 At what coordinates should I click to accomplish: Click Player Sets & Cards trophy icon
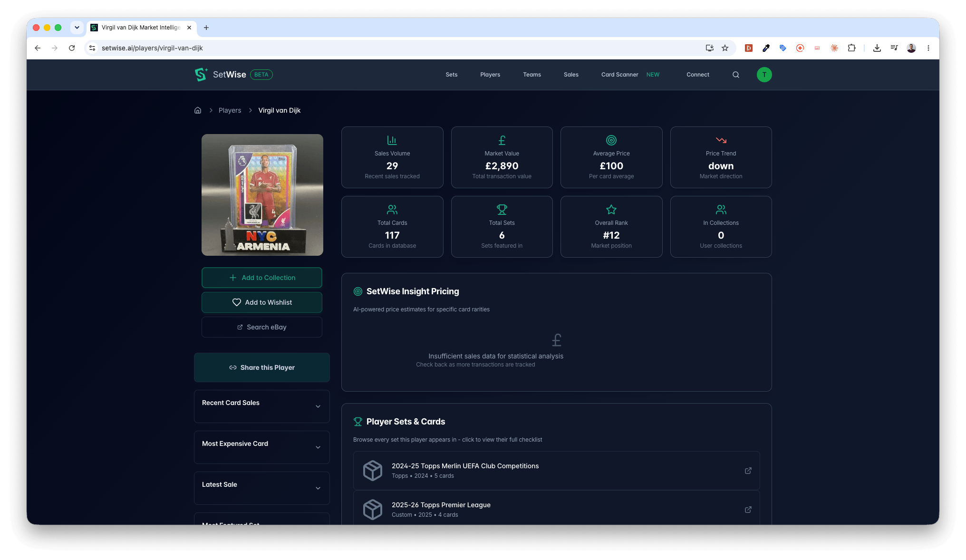pyautogui.click(x=358, y=422)
